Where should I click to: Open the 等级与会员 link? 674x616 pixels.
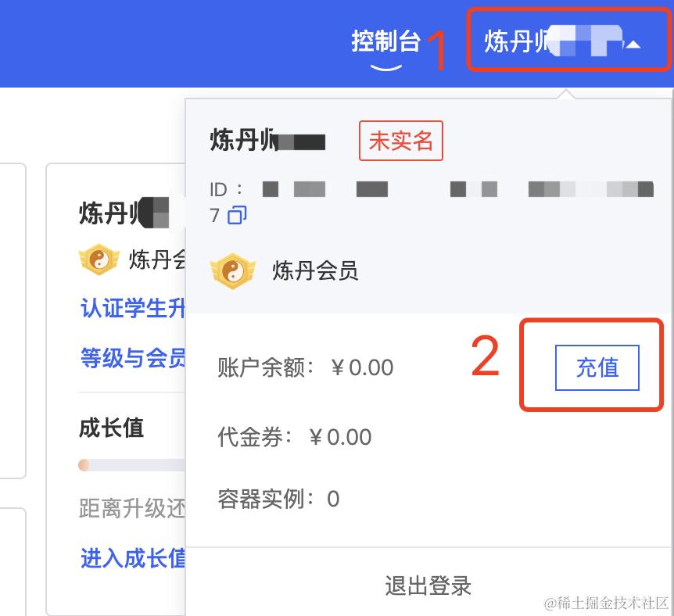point(133,358)
